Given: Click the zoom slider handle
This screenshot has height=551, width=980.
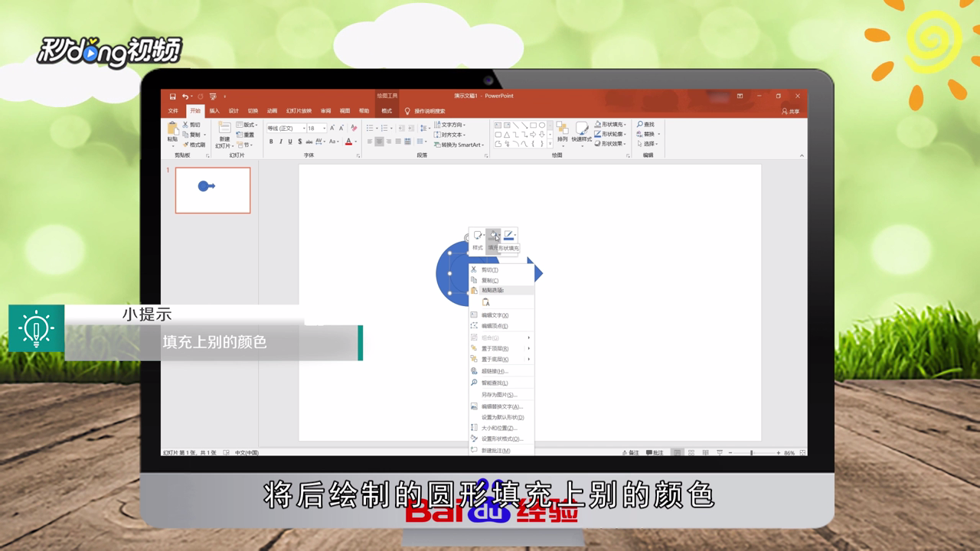Looking at the screenshot, I should click(751, 453).
